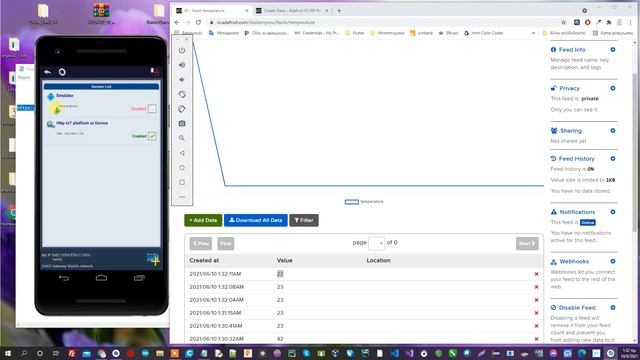The height and width of the screenshot is (360, 640).
Task: Rotate the emulator left with the upper rotate icon
Action: (x=182, y=94)
